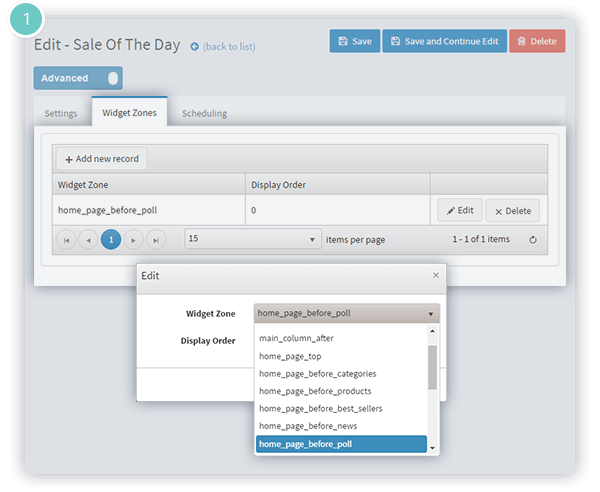Click the scroll down arrow in zone list
The height and width of the screenshot is (492, 600).
[x=432, y=448]
